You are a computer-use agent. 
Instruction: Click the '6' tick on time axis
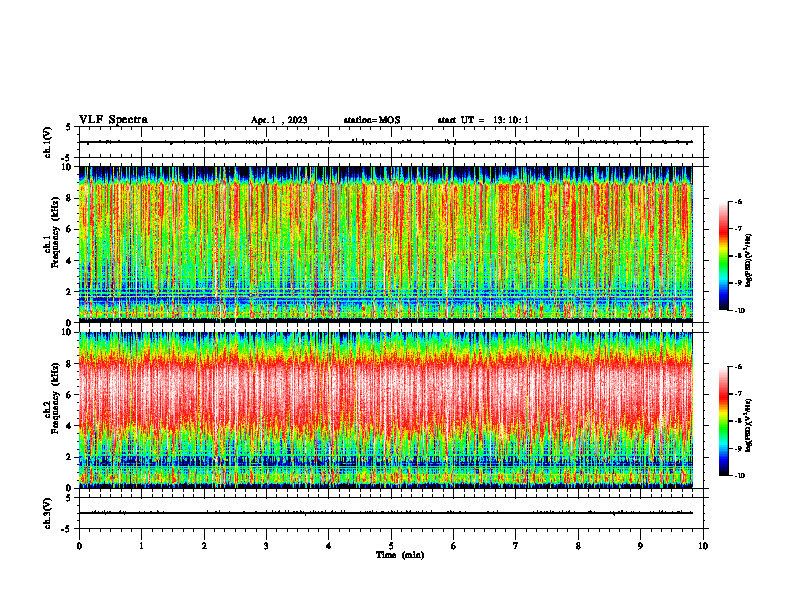[x=454, y=546]
